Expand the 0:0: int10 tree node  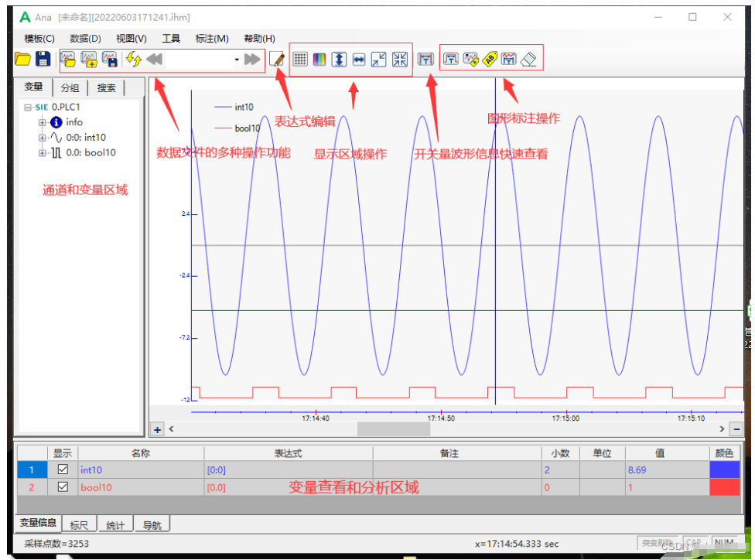[43, 138]
